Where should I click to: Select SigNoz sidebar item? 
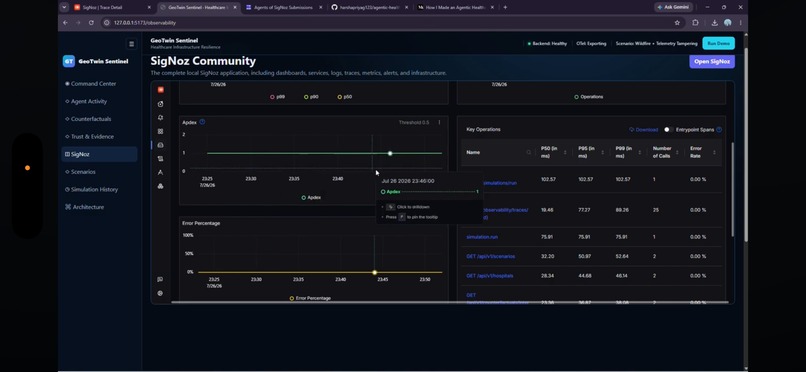pyautogui.click(x=99, y=154)
